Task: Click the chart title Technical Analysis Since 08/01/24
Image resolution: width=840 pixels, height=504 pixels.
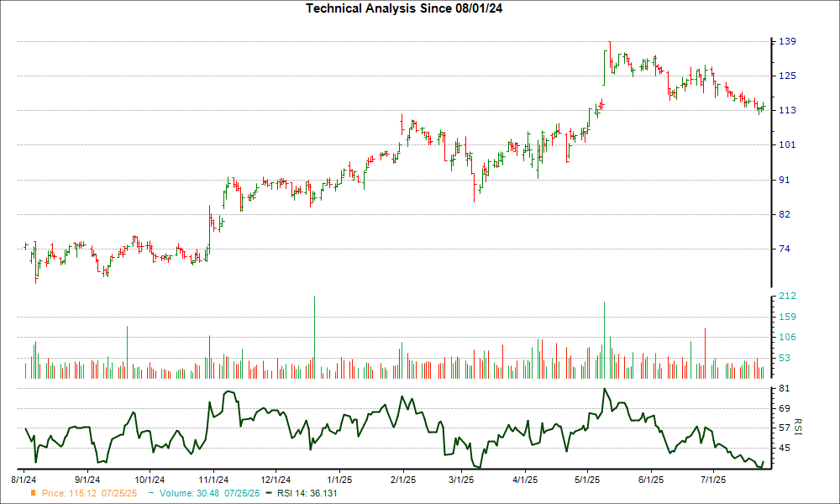Action: (404, 8)
